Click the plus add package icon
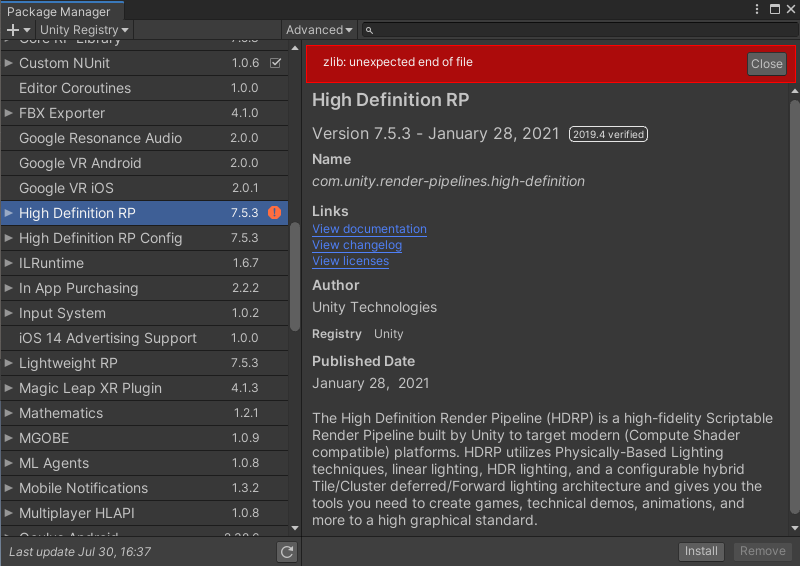The height and width of the screenshot is (566, 800). click(x=18, y=30)
